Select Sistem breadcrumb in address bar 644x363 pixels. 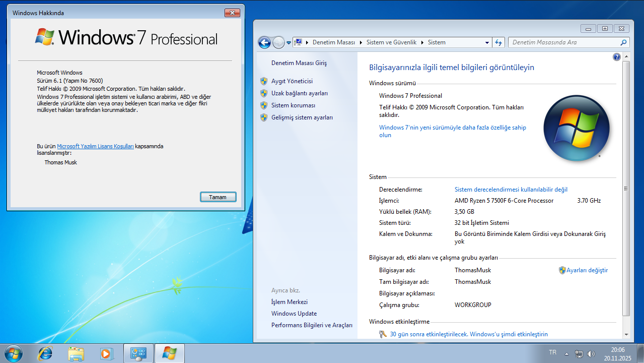[437, 42]
